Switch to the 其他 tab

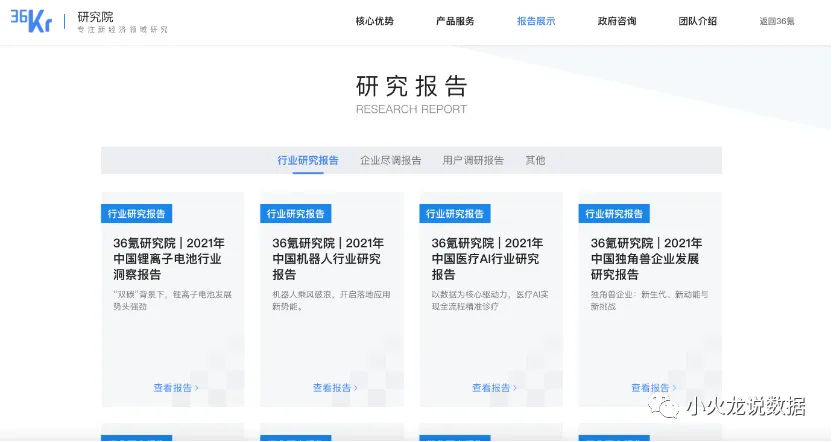[535, 160]
